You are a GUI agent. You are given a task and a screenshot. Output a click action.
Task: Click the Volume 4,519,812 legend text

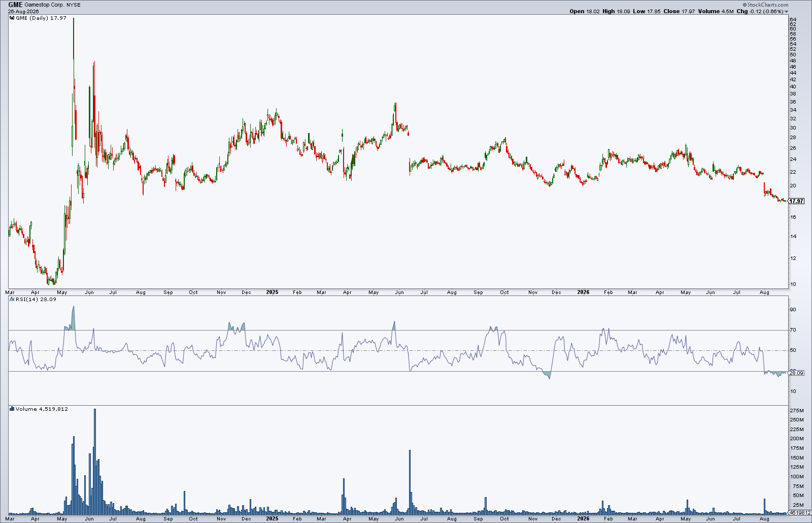click(x=42, y=409)
